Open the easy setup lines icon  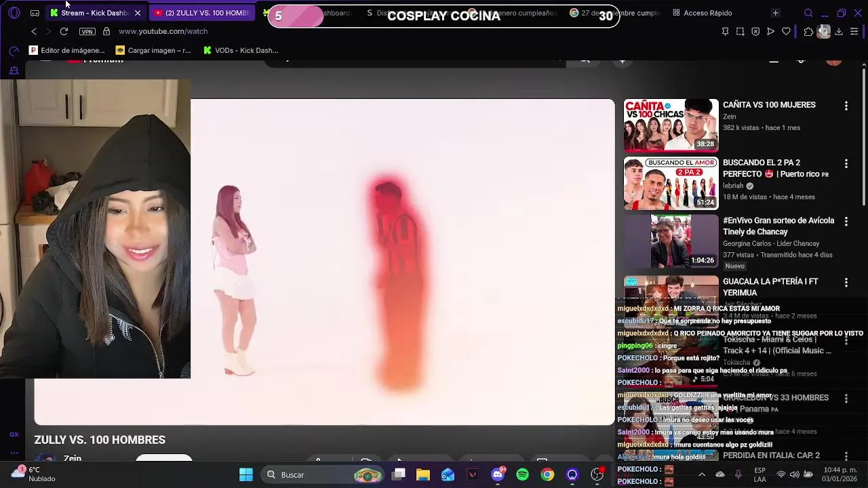[x=854, y=31]
